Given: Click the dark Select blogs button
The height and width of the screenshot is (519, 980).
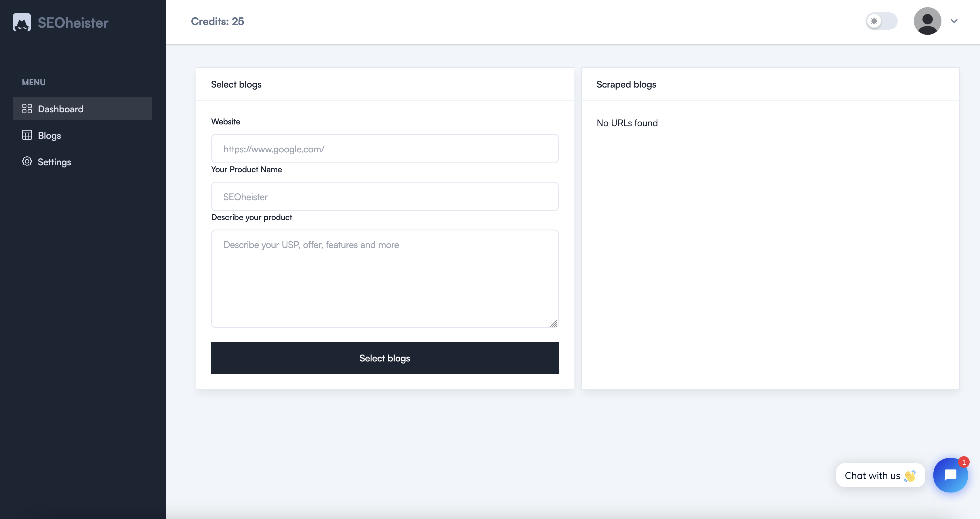Looking at the screenshot, I should click(385, 358).
